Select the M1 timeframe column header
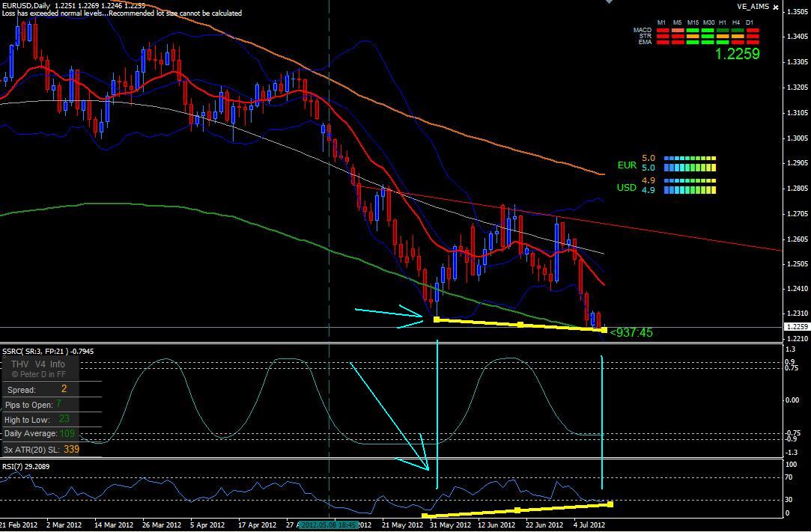The height and width of the screenshot is (532, 811). pyautogui.click(x=661, y=22)
